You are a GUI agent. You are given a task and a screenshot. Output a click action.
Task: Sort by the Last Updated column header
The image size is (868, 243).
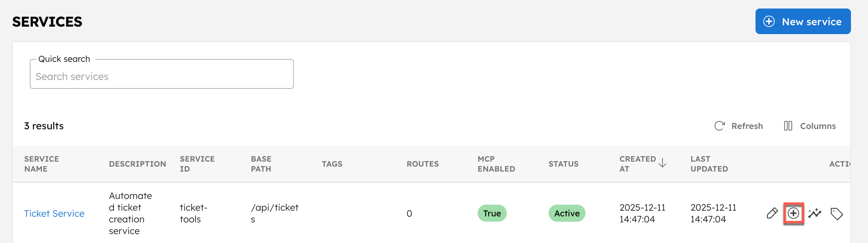[709, 164]
